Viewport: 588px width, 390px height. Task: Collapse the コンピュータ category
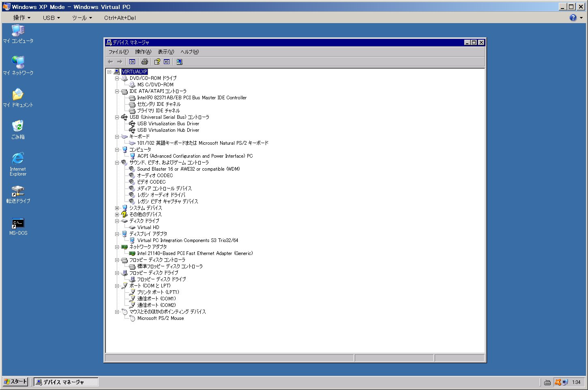(117, 150)
